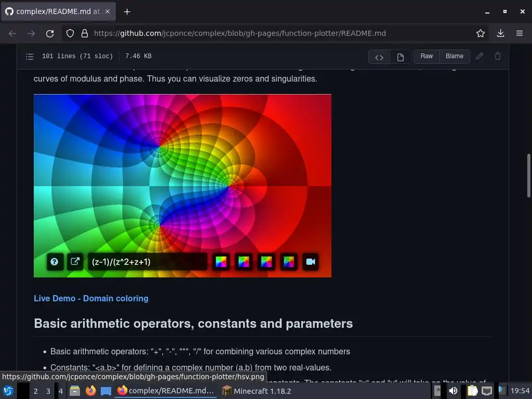Open the Raw file view
The height and width of the screenshot is (399, 532).
coord(427,56)
